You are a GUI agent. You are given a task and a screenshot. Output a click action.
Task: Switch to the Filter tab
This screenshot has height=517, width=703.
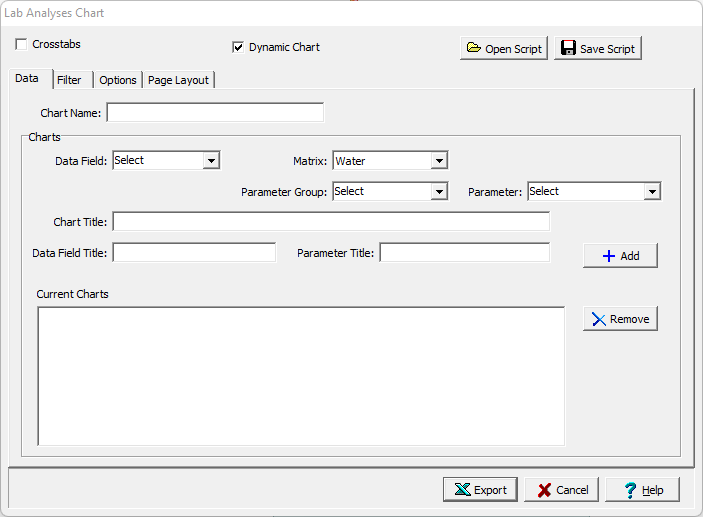pos(69,80)
